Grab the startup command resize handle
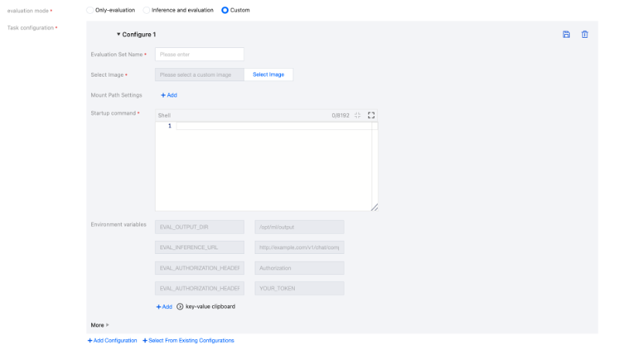 point(374,208)
